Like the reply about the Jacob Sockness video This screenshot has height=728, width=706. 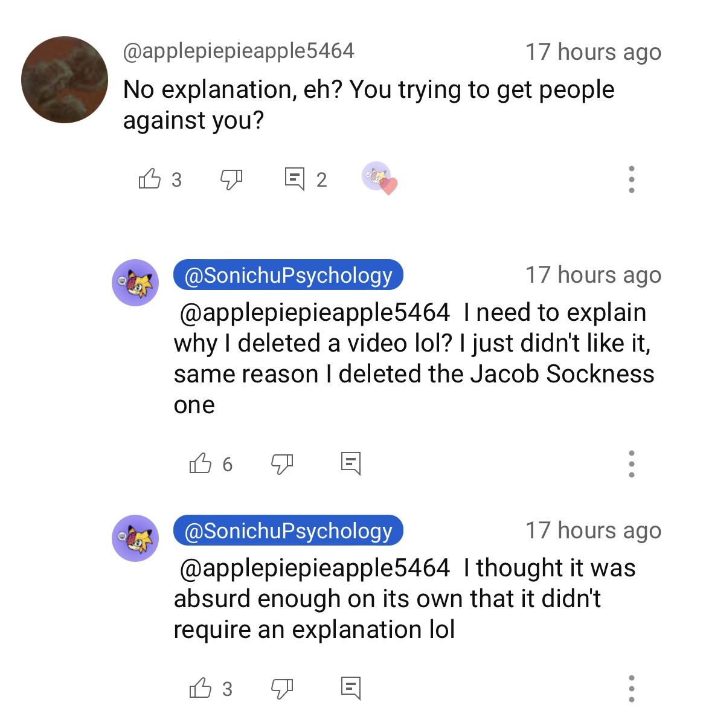(200, 463)
